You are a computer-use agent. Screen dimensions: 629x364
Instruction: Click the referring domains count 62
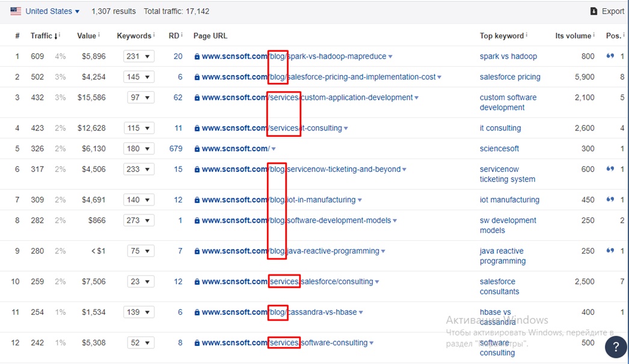[178, 97]
